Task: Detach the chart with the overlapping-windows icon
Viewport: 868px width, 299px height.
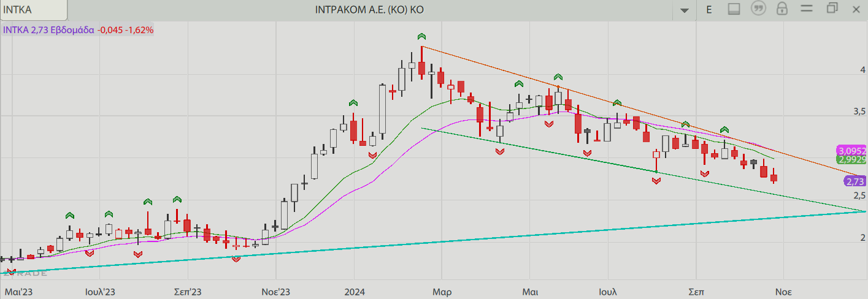Action: click(832, 9)
